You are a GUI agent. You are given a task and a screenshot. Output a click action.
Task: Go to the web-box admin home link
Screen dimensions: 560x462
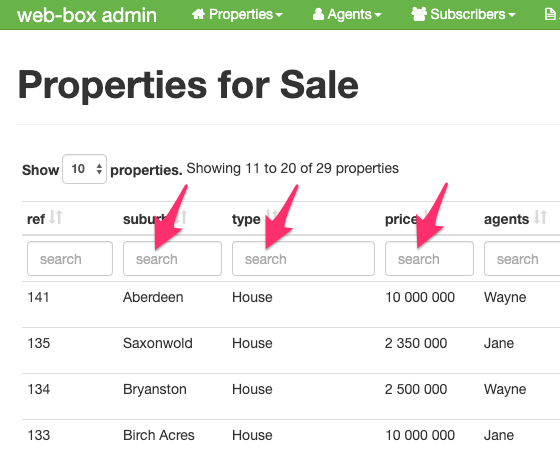[x=87, y=15]
